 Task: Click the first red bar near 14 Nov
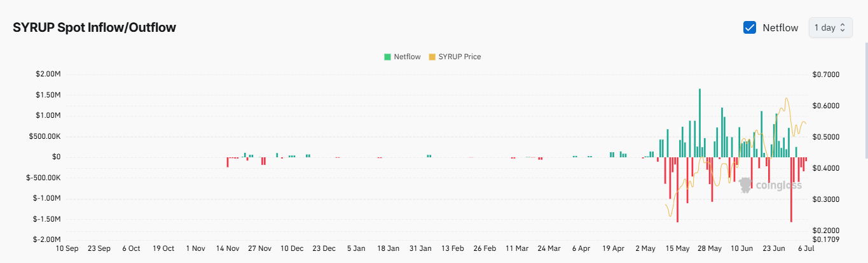(x=228, y=162)
